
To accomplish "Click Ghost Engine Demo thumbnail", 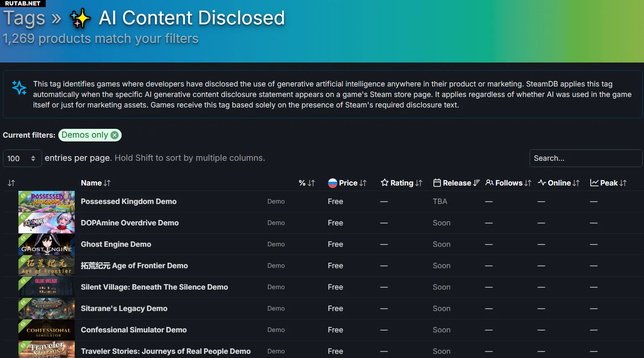I will (47, 244).
